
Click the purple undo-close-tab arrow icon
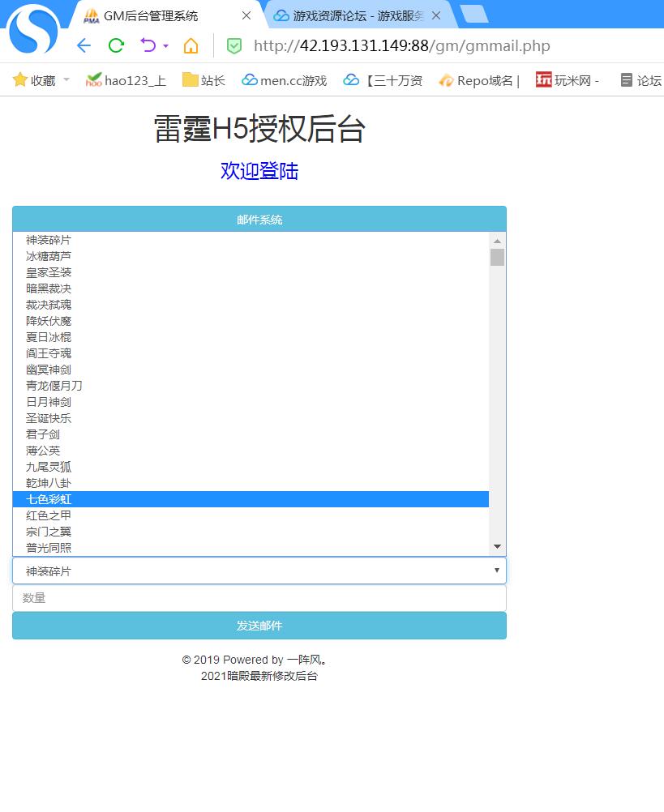[x=147, y=45]
